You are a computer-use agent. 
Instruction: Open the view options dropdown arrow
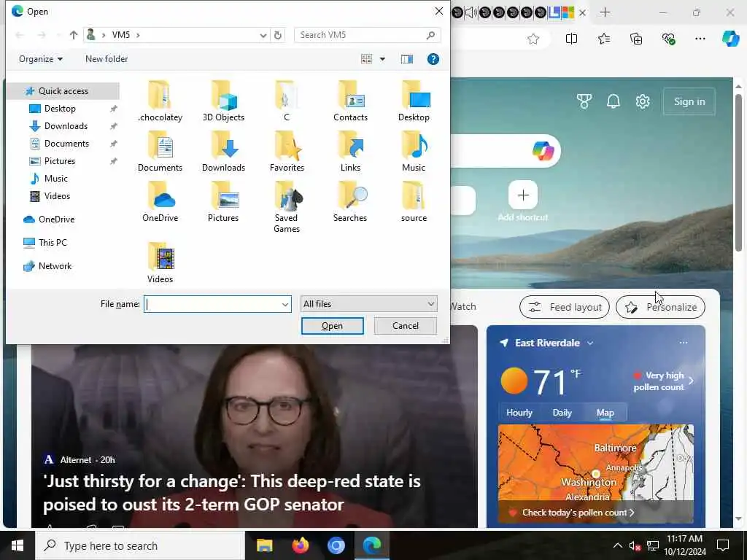pyautogui.click(x=382, y=59)
